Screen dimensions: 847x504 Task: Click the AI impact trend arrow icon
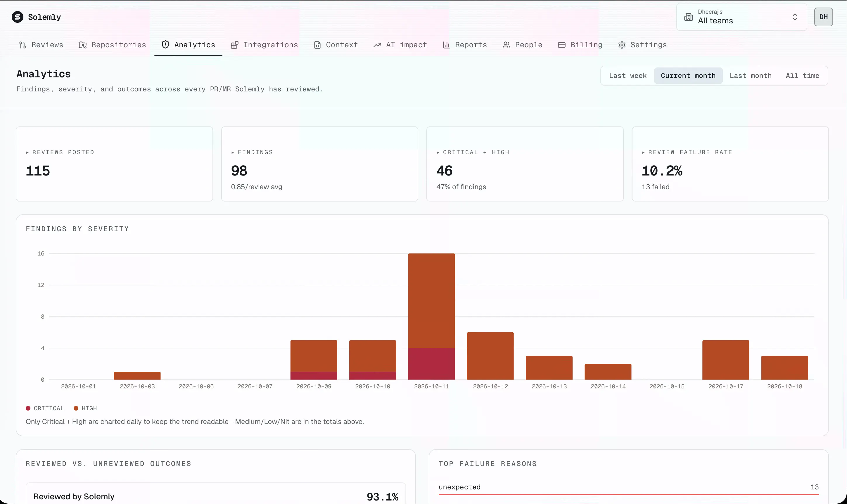click(x=377, y=45)
